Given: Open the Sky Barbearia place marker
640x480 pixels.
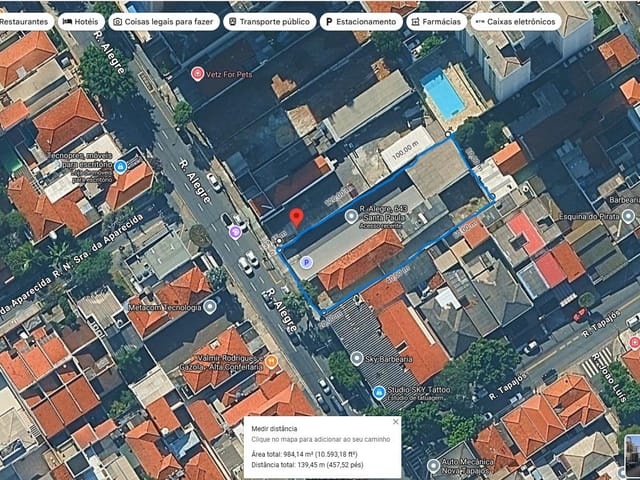Looking at the screenshot, I should click(357, 359).
